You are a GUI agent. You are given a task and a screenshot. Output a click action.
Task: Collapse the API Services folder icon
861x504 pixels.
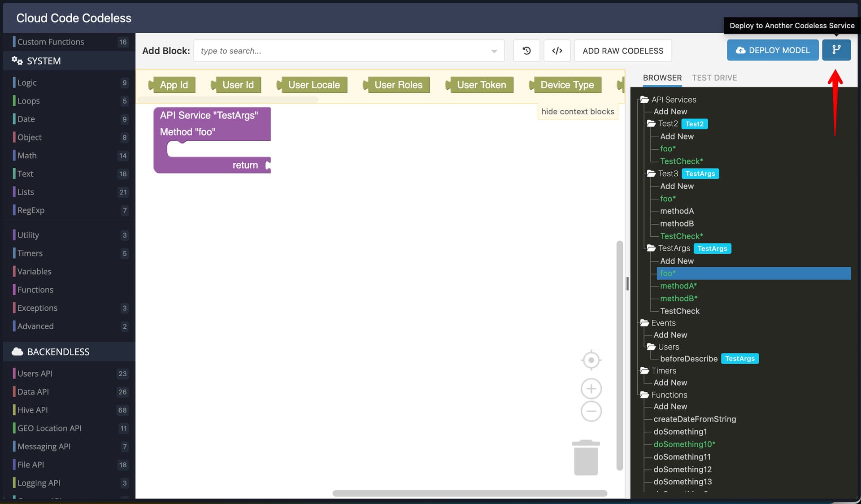(645, 100)
